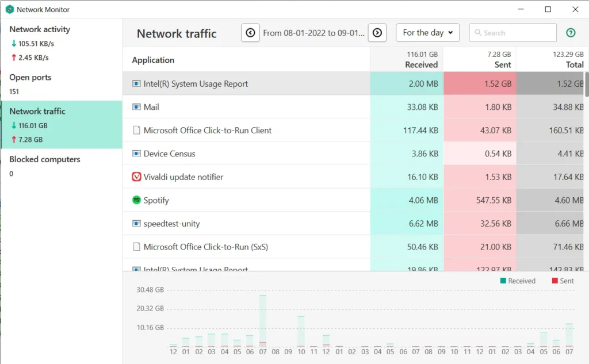The image size is (589, 364).
Task: Minimize the Network Monitor window
Action: (x=521, y=9)
